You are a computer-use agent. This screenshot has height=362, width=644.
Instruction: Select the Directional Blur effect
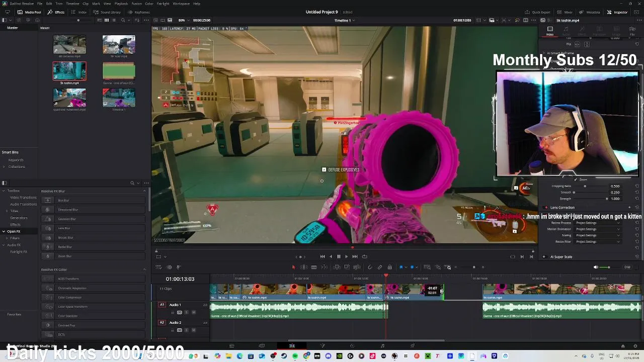pyautogui.click(x=93, y=210)
